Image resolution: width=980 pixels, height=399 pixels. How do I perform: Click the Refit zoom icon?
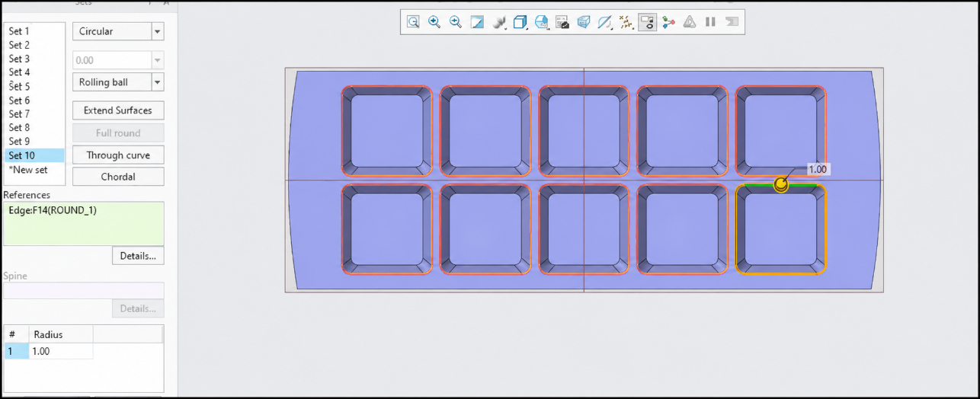pos(413,22)
